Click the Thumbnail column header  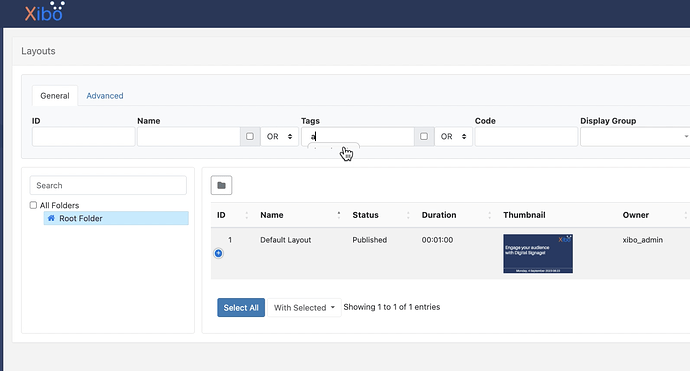point(524,215)
